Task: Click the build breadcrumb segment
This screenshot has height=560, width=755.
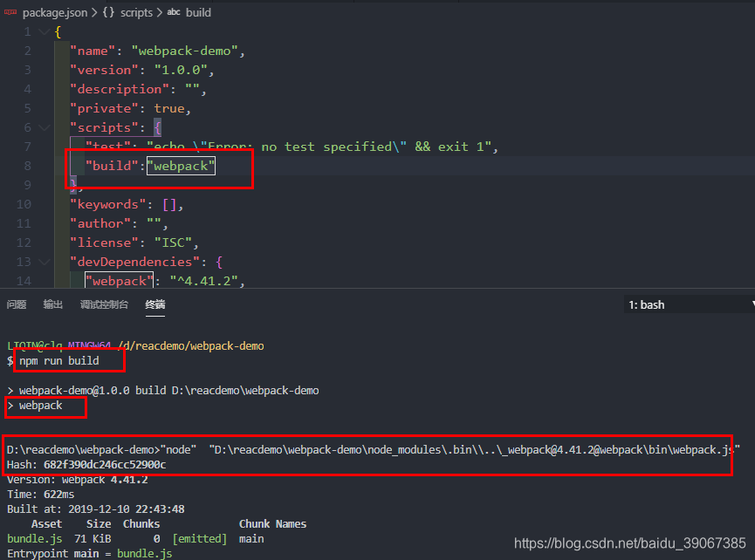Action: (x=198, y=12)
